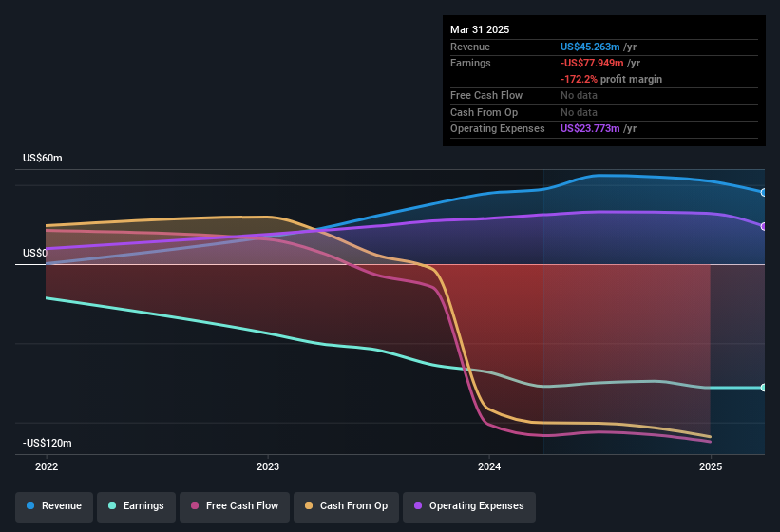Click the Operating Expenses line endpoint marker
The image size is (780, 532).
(x=764, y=226)
